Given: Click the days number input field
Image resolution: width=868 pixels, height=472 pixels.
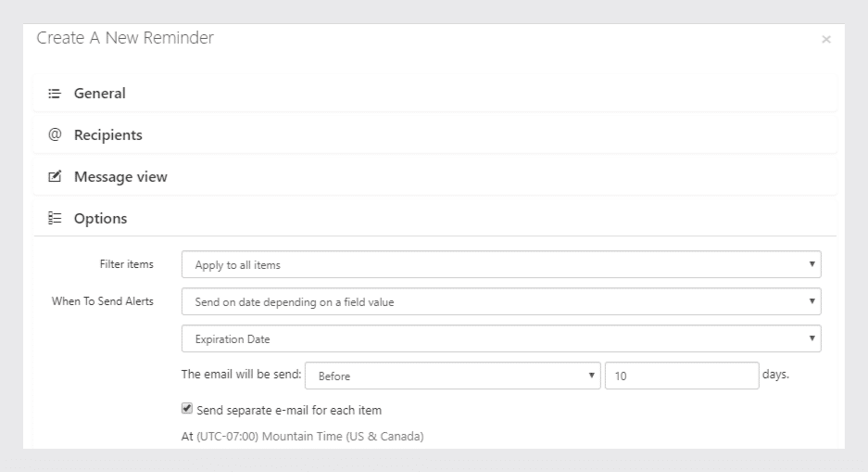Looking at the screenshot, I should coord(682,376).
